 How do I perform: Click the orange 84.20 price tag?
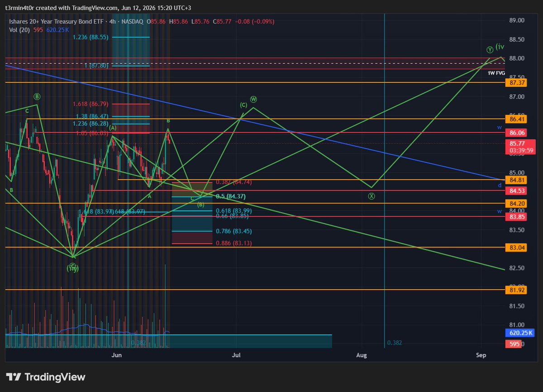coord(517,203)
